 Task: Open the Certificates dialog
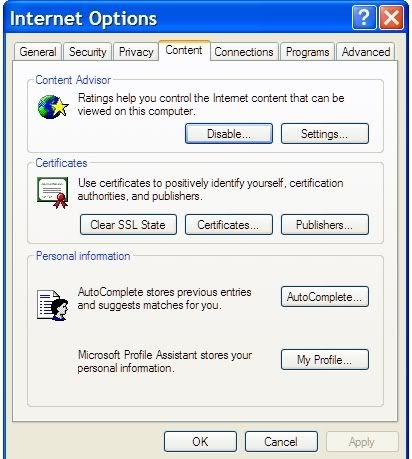229,225
